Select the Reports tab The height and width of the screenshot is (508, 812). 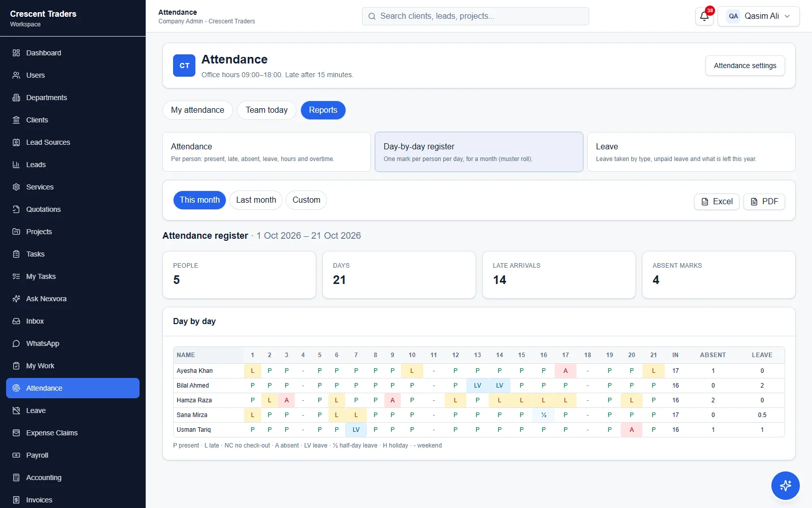[323, 110]
